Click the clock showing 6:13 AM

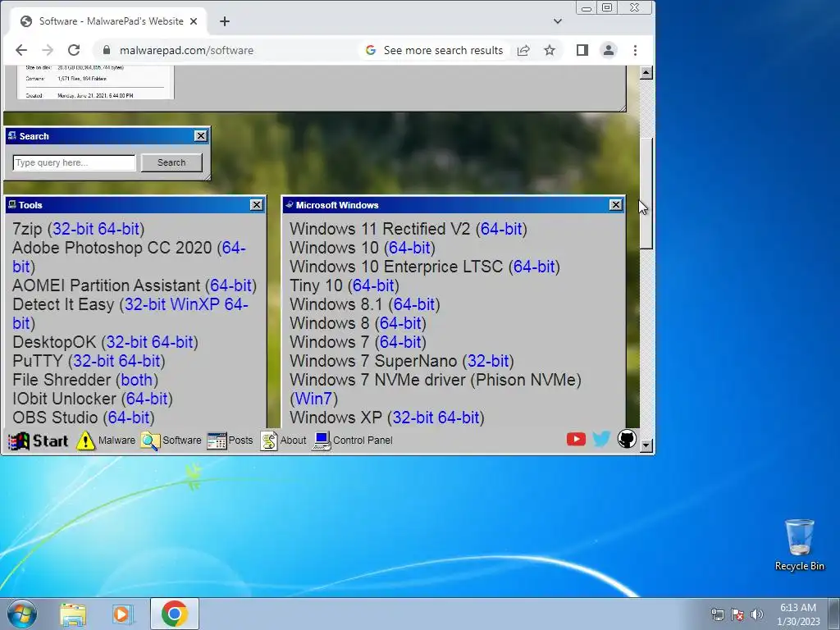(798, 614)
